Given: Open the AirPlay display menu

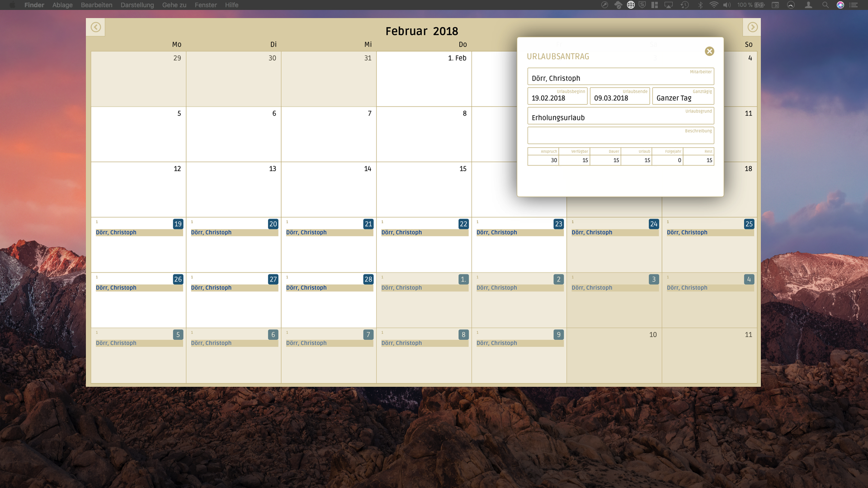Looking at the screenshot, I should (669, 5).
